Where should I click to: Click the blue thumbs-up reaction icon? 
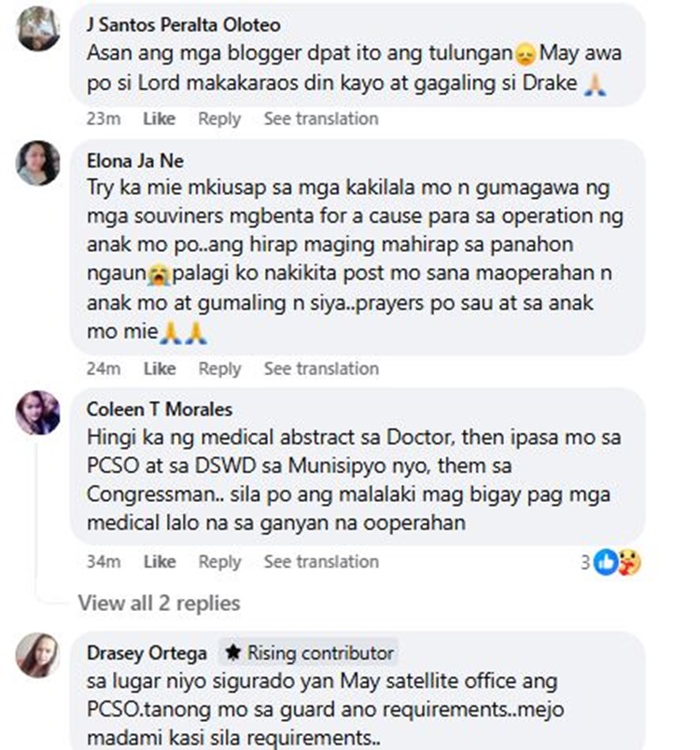coord(605,562)
